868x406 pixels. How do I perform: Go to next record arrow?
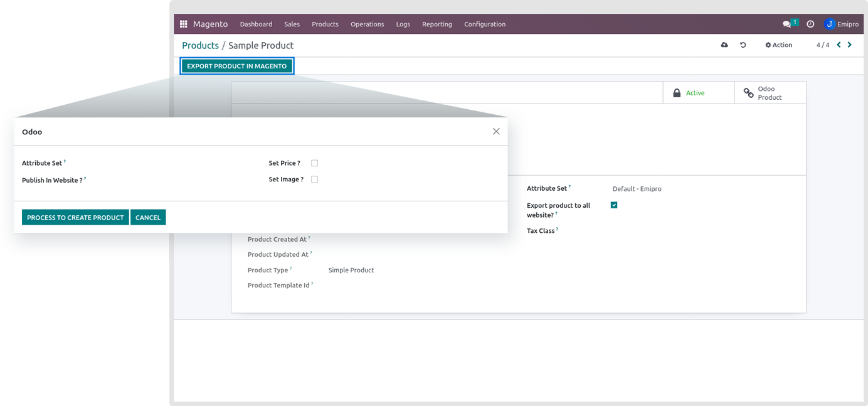coord(850,45)
